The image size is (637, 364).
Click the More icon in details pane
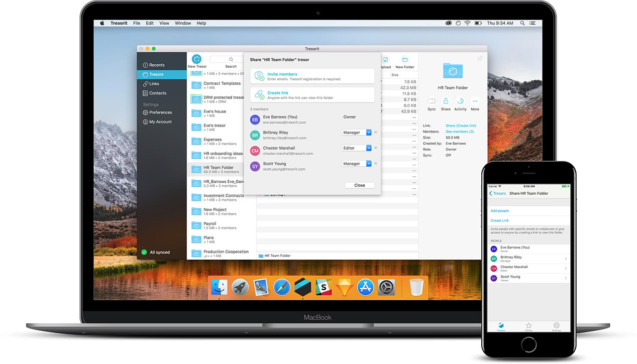point(475,101)
